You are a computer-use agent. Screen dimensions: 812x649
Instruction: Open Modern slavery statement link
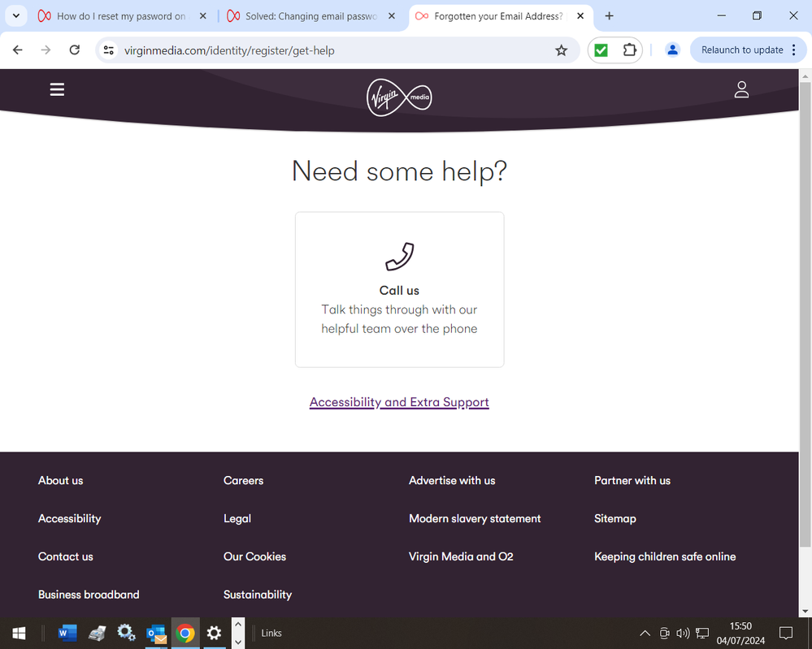(475, 518)
